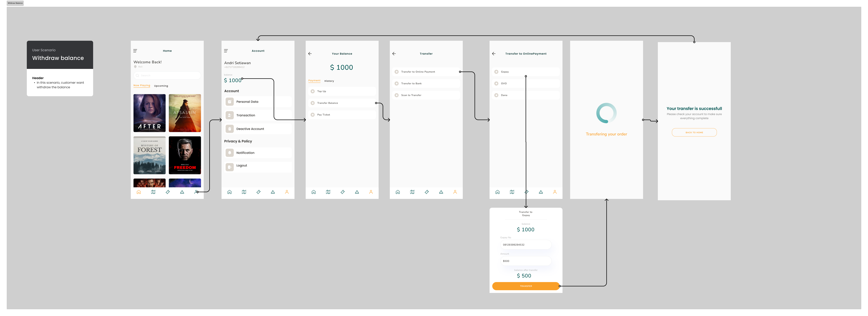This screenshot has height=316, width=868.
Task: Click the Amount input field showing $500
Action: [526, 261]
